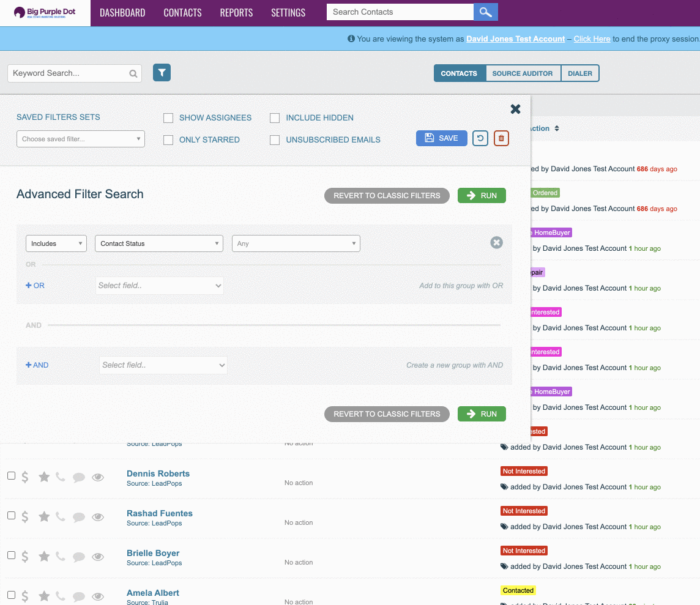Screen dimensions: 700x605
Task: Click dollar sign icon for Brielle Boyer
Action: coord(25,557)
